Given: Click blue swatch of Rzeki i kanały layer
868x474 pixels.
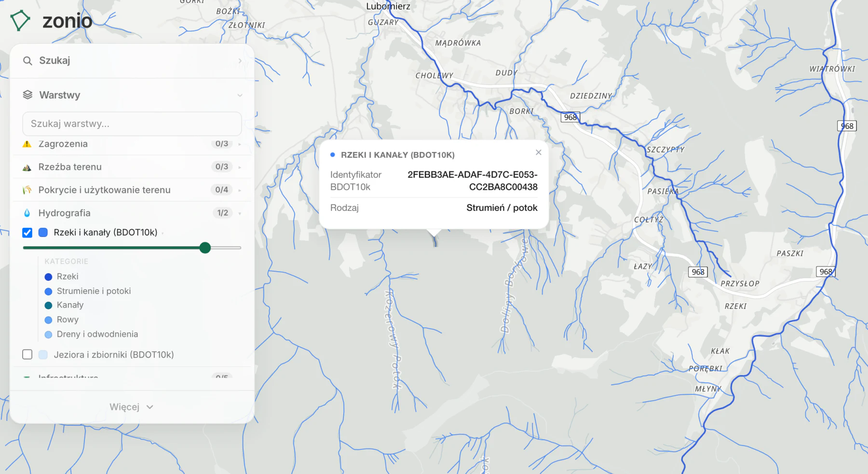Looking at the screenshot, I should 43,233.
